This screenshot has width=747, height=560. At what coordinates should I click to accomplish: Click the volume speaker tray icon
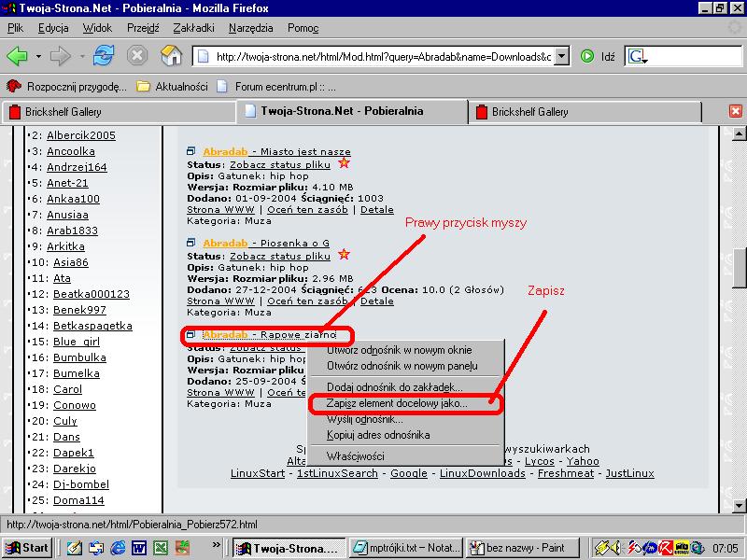click(615, 548)
